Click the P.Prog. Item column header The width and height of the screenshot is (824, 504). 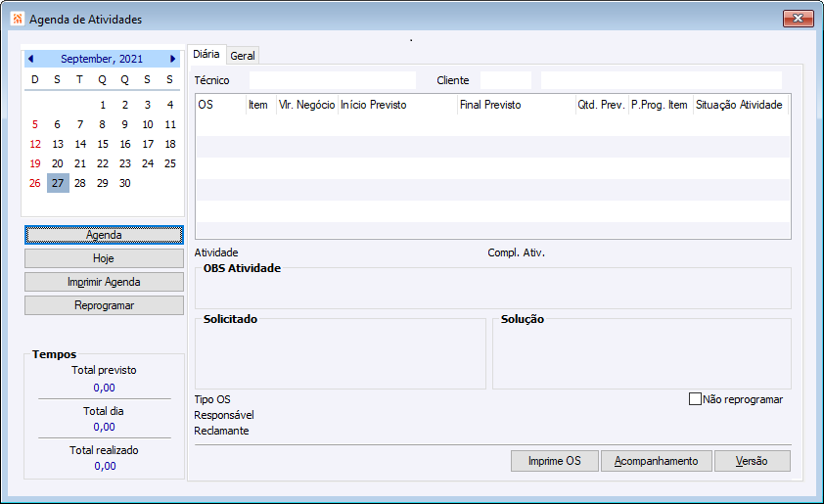662,105
